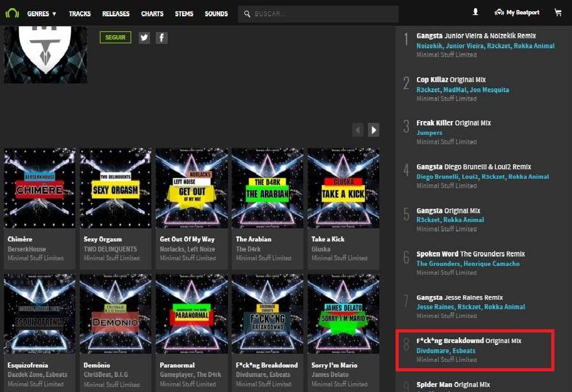Open Sexy Orgasm release cover art
Viewport: 572px width, 392px height.
point(116,188)
